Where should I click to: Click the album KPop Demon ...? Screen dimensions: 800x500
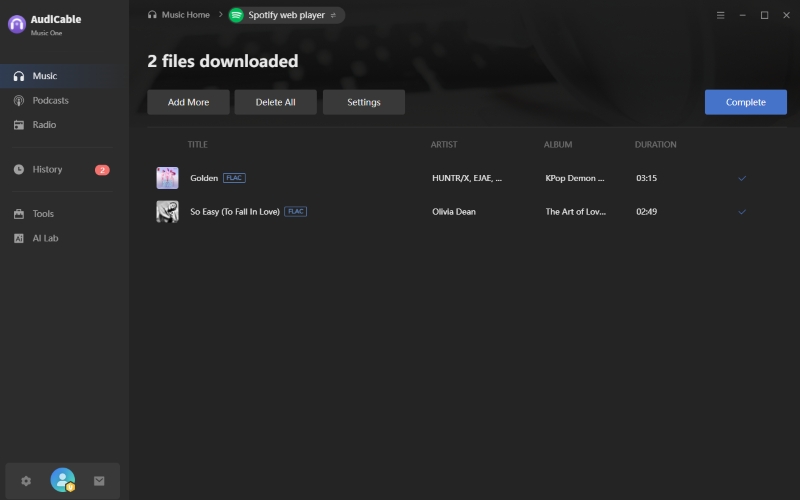pyautogui.click(x=574, y=178)
